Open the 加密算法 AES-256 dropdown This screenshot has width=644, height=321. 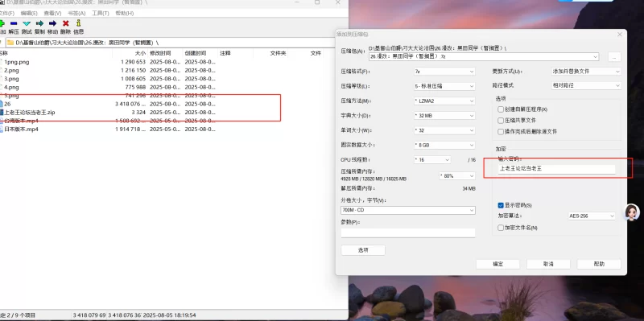click(x=592, y=216)
